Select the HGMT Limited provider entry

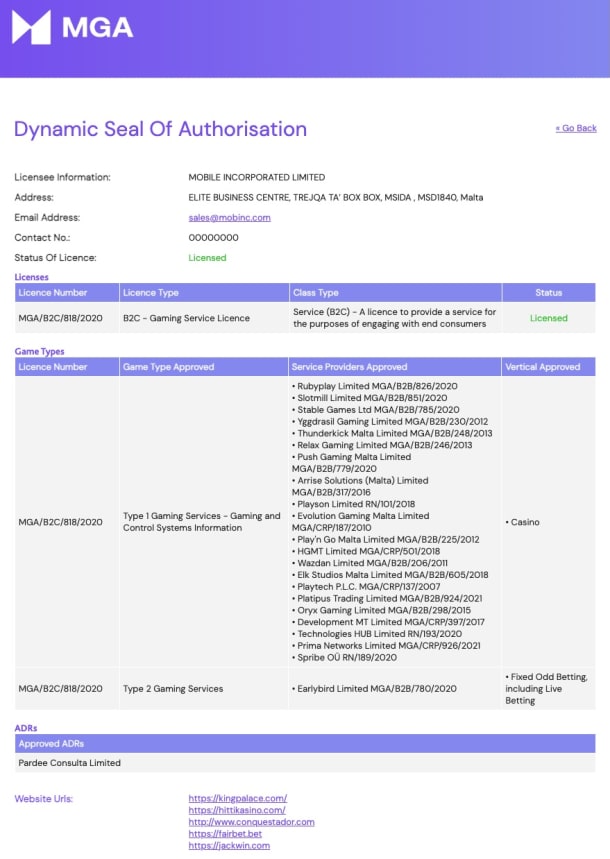[366, 552]
